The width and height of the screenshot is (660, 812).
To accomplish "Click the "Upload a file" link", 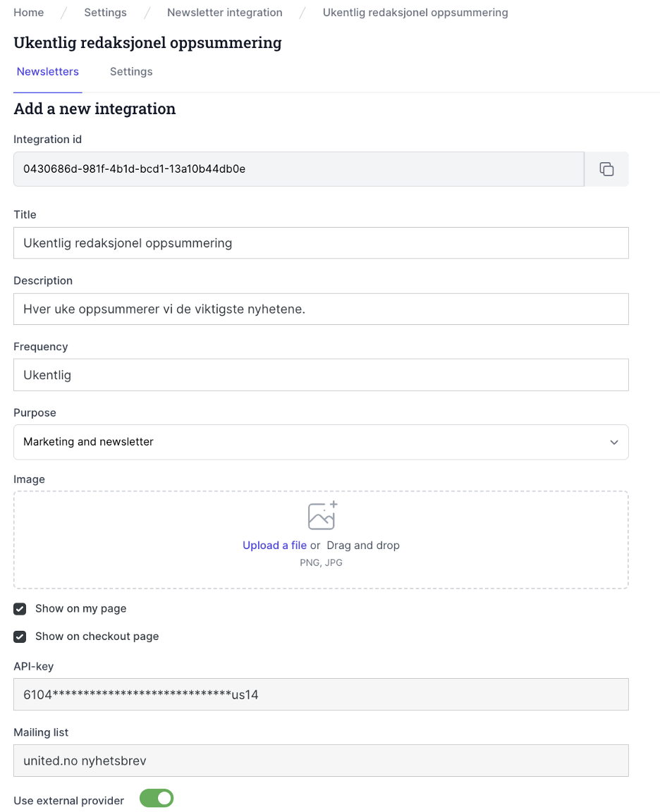I will [x=274, y=545].
